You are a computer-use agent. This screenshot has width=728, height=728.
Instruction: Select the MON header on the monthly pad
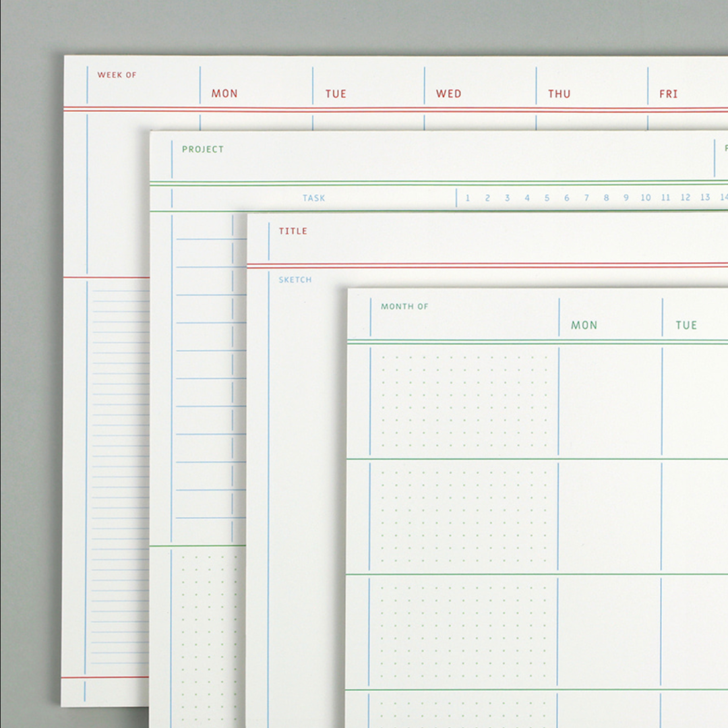(x=585, y=325)
